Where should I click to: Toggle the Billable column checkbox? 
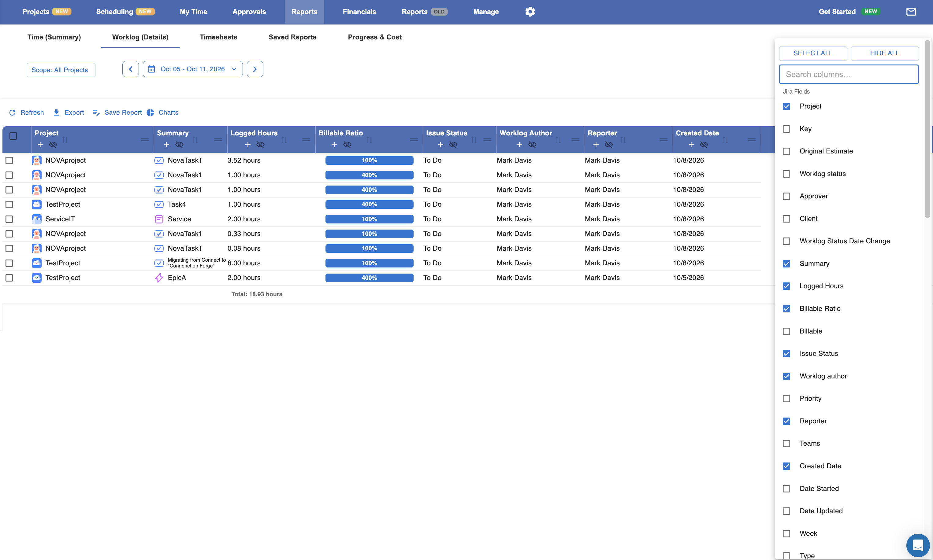[x=786, y=331]
